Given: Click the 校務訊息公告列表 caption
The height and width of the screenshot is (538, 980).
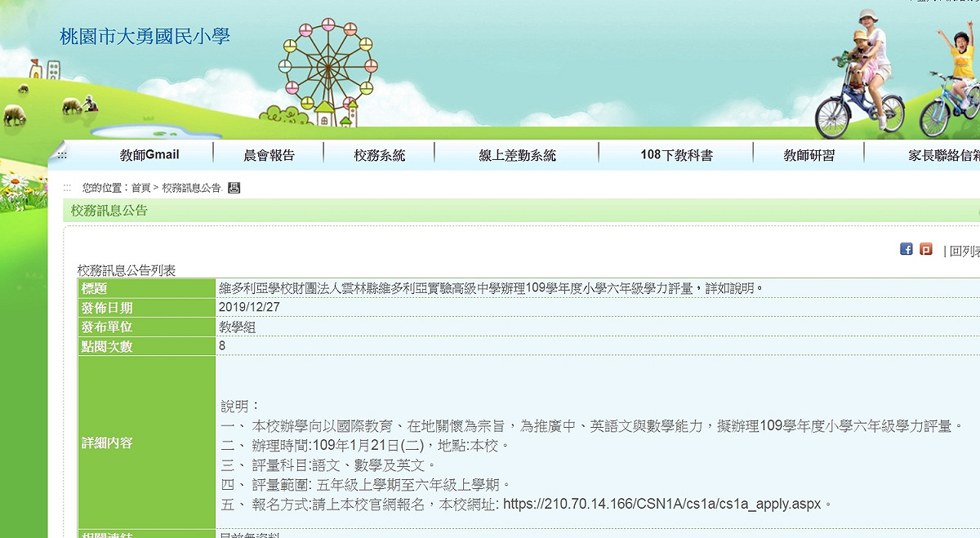Looking at the screenshot, I should 127,270.
